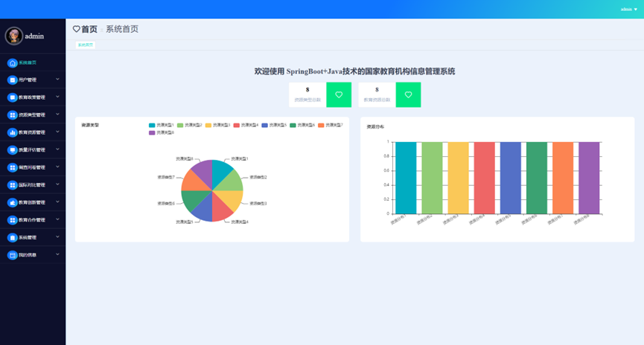This screenshot has width=644, height=345.
Task: Click the purple bar for 资源分布8
Action: click(589, 178)
